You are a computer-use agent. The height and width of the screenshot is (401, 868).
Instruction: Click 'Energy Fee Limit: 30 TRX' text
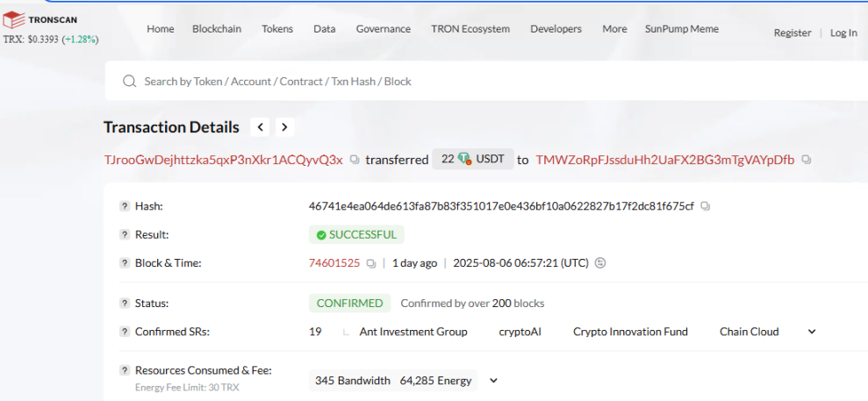click(187, 388)
